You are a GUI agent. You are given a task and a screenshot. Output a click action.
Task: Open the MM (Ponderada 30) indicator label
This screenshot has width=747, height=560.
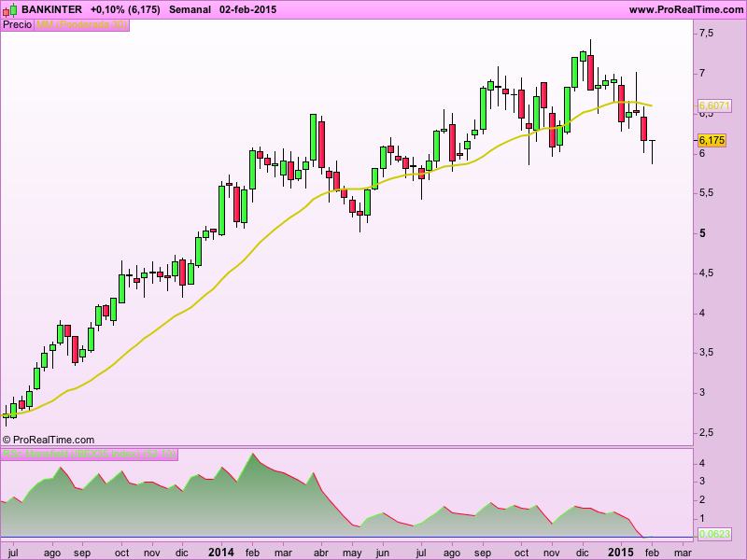pos(81,25)
